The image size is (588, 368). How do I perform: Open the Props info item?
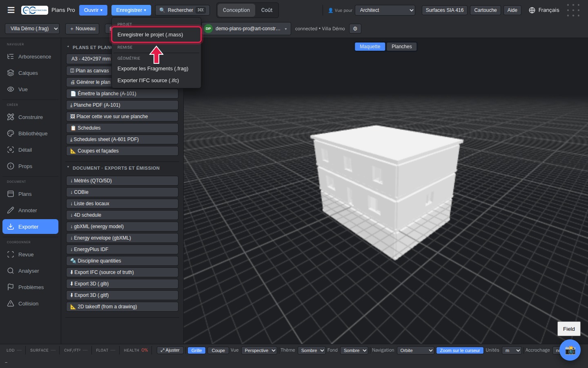(x=31, y=166)
